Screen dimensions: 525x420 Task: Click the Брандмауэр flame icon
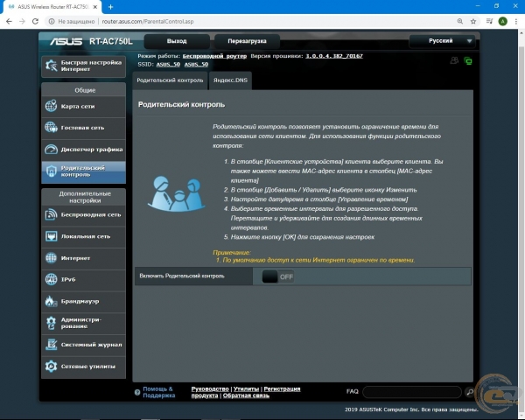point(51,301)
